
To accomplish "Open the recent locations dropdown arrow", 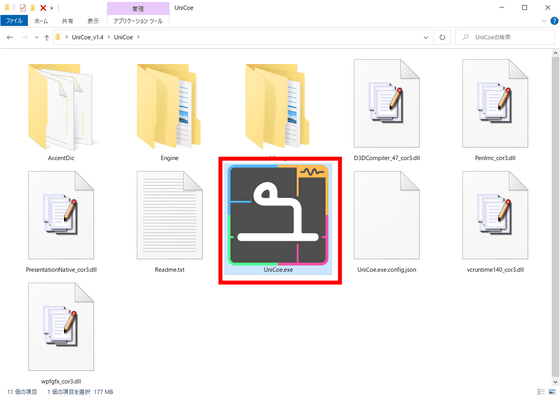I will point(36,38).
